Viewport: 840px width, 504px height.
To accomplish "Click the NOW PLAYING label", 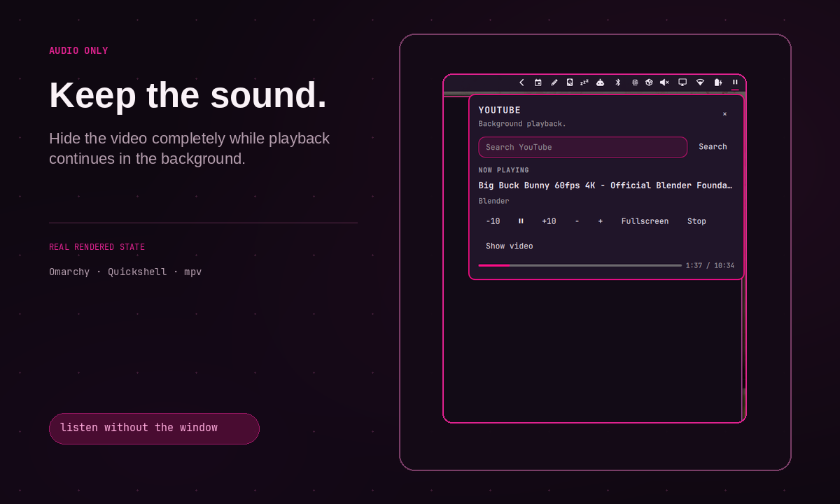I will coord(503,170).
